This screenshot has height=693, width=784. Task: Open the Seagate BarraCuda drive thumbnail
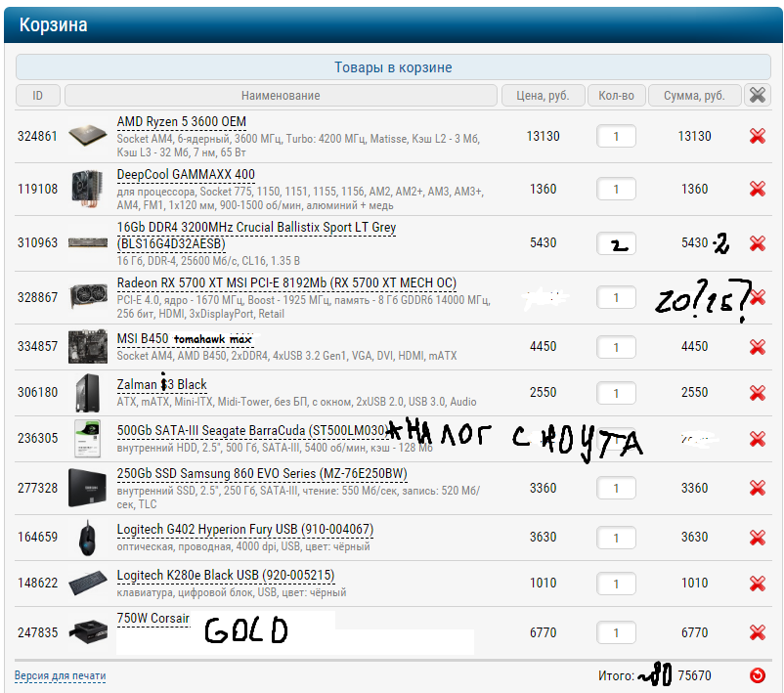[x=88, y=439]
